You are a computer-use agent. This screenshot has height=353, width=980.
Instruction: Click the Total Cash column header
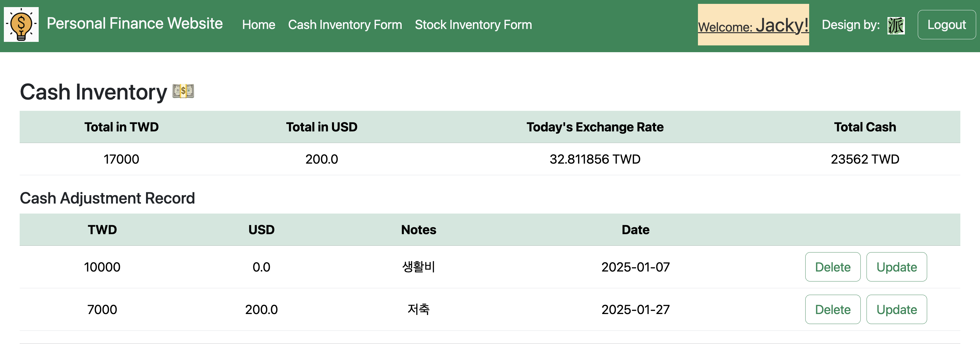[x=865, y=127]
